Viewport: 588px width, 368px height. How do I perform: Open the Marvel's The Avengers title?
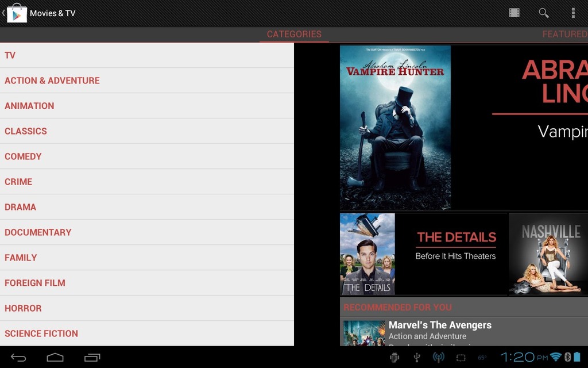(440, 325)
